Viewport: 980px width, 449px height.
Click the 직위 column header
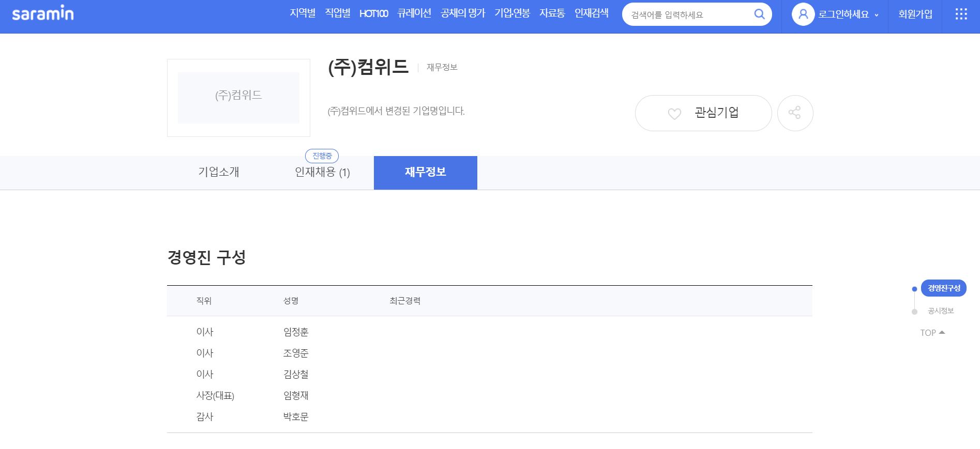204,301
